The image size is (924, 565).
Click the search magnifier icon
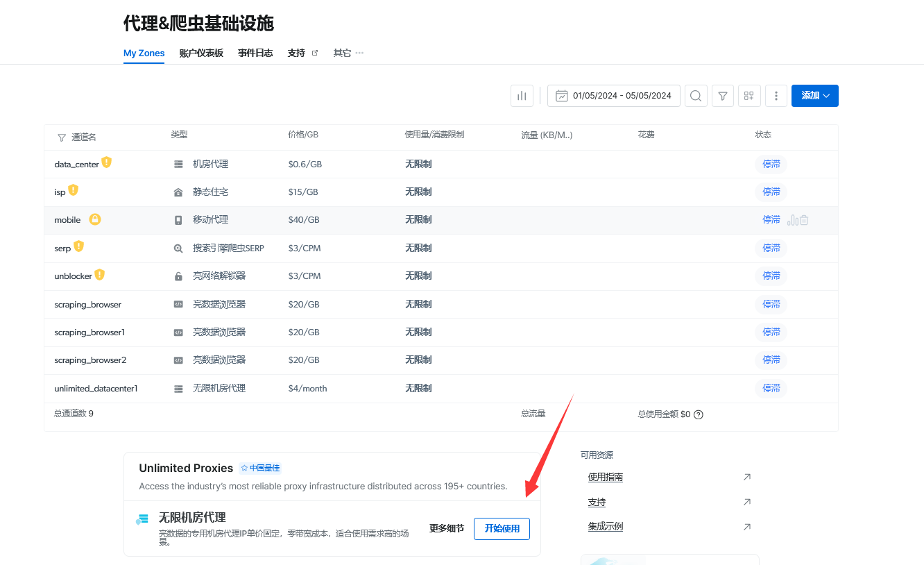pyautogui.click(x=696, y=96)
